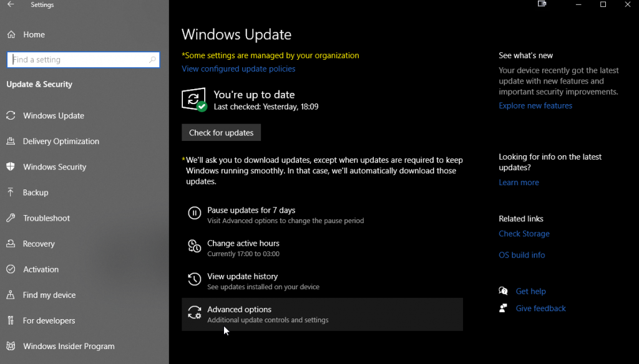Click the Get help link
Screen dimensions: 639x364
coord(530,291)
